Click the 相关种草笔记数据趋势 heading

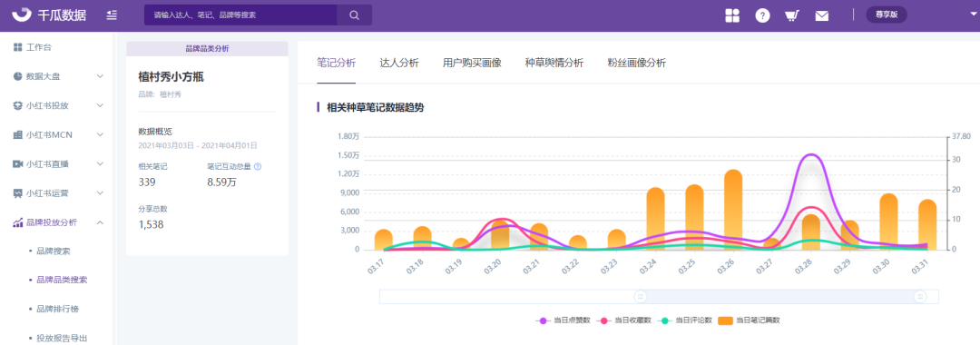(375, 107)
